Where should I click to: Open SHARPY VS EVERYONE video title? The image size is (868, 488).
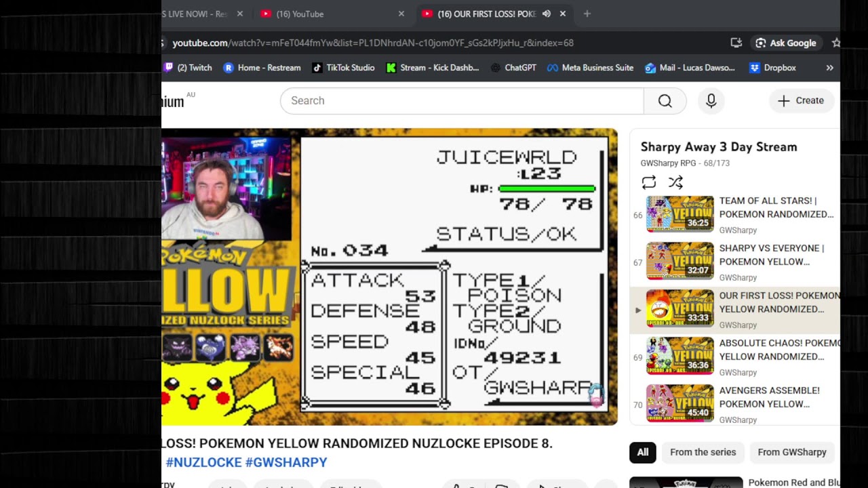pos(772,255)
